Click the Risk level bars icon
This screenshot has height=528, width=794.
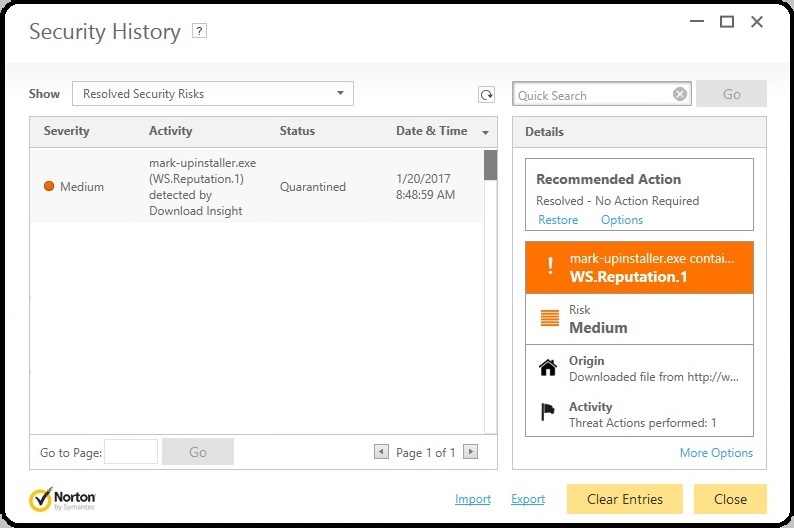(548, 319)
